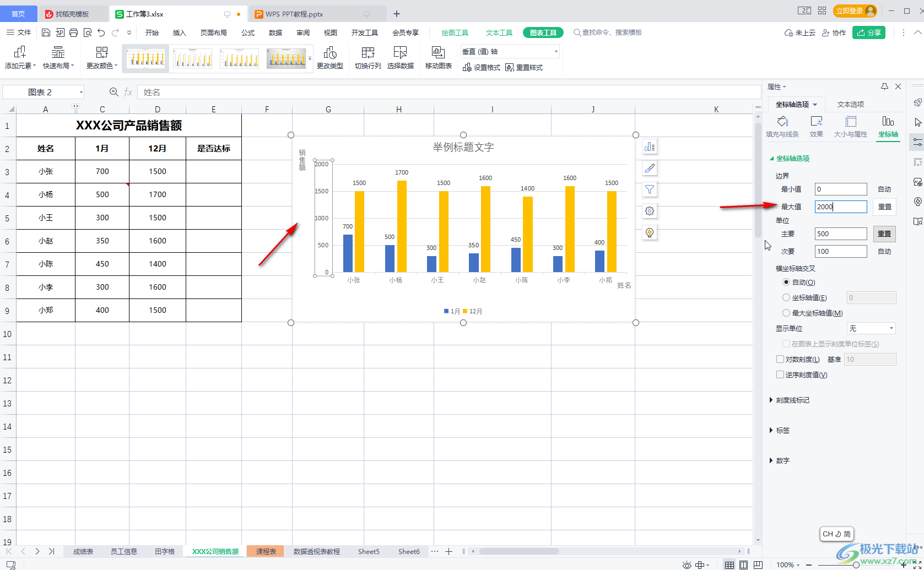Switch to sheet tab 课程表
924x570 pixels.
click(266, 551)
